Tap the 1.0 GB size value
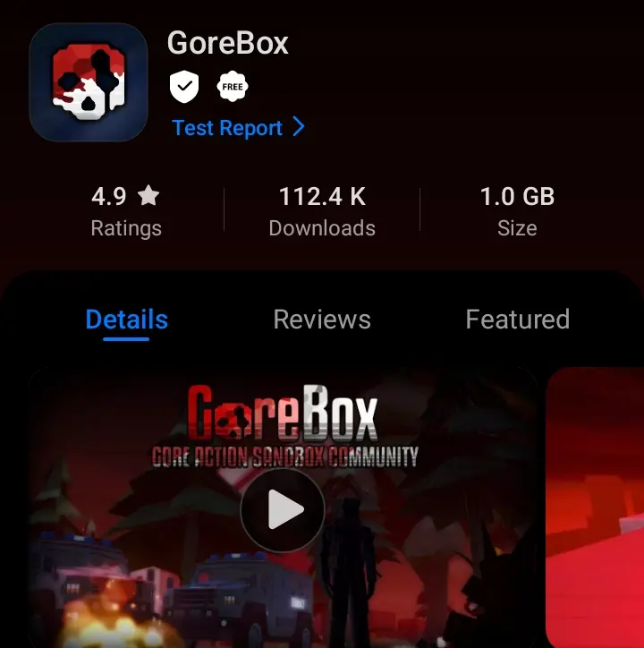Screen dimensions: 644x648 tap(517, 196)
